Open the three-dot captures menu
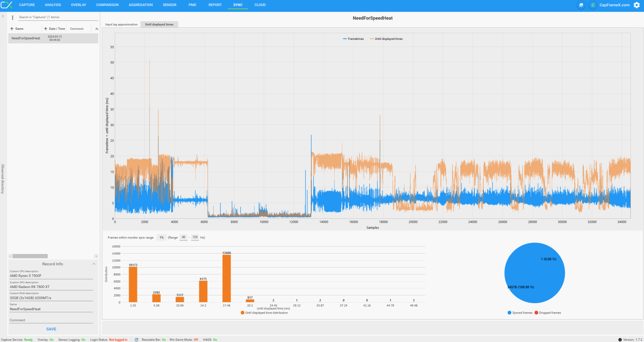Image resolution: width=644 pixels, height=342 pixels. coord(13,17)
